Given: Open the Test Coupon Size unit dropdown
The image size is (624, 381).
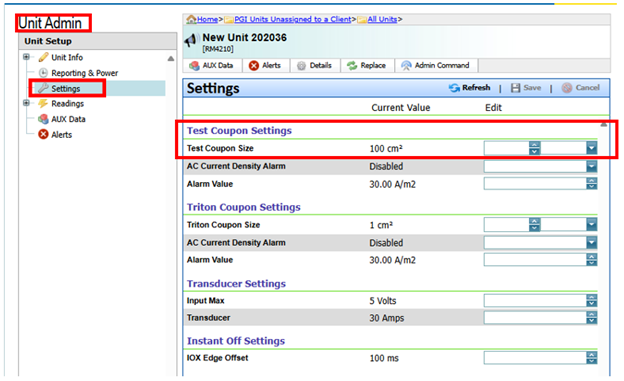Looking at the screenshot, I should (x=592, y=148).
